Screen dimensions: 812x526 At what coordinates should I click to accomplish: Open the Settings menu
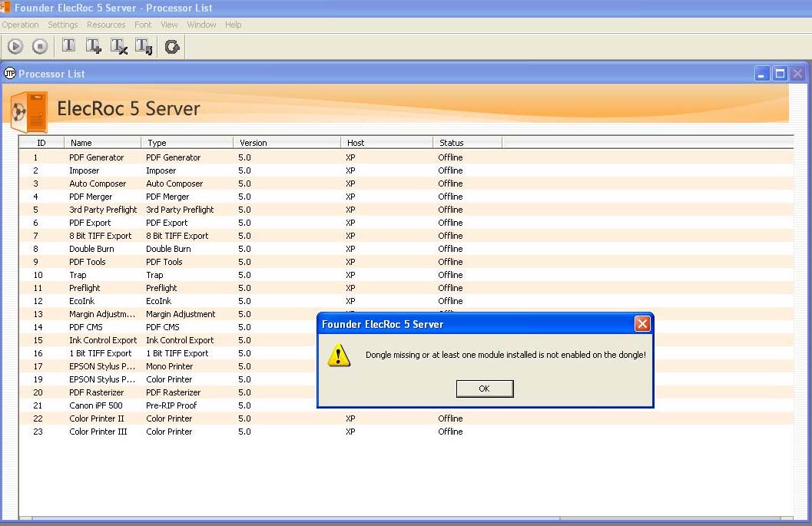(63, 25)
